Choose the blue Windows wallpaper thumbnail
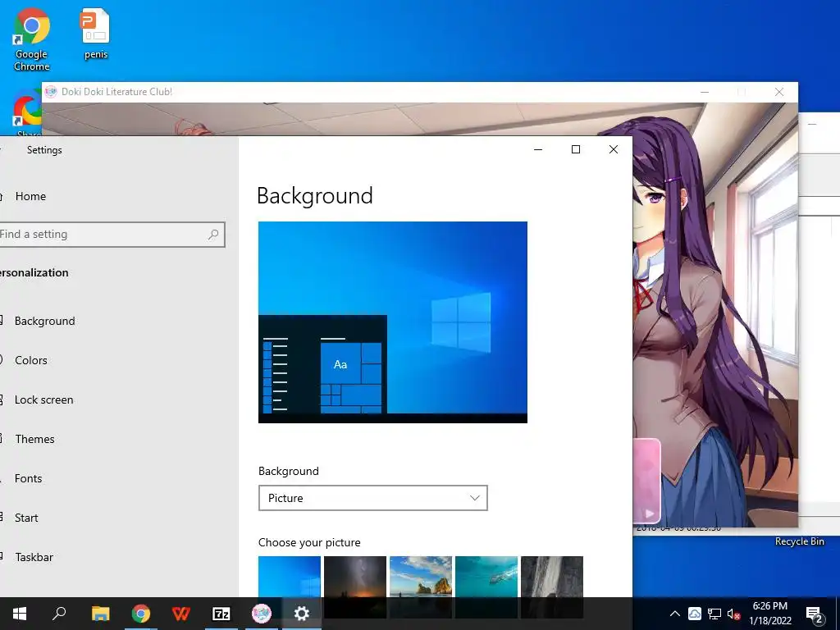 (290, 577)
